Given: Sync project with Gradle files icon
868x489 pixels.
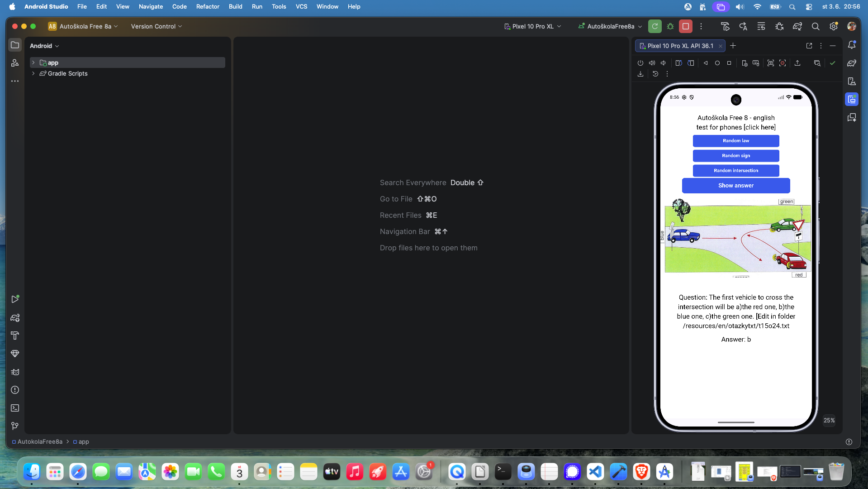Looking at the screenshot, I should [797, 26].
